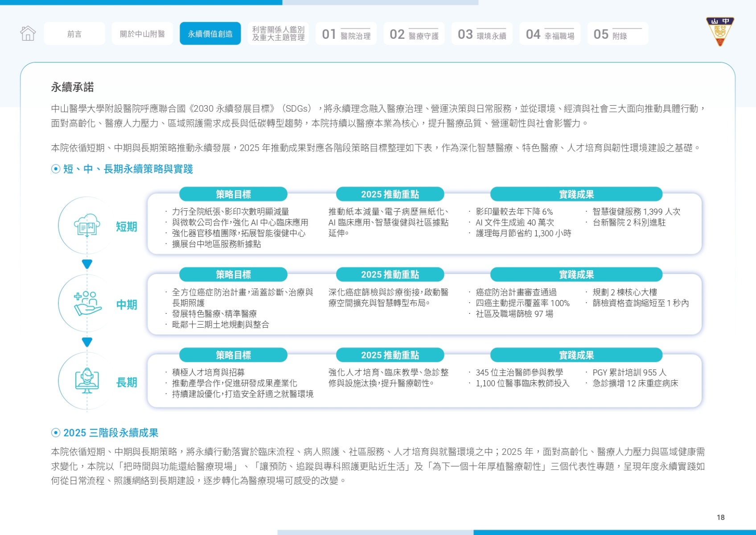Go to the home page icon

(x=28, y=33)
